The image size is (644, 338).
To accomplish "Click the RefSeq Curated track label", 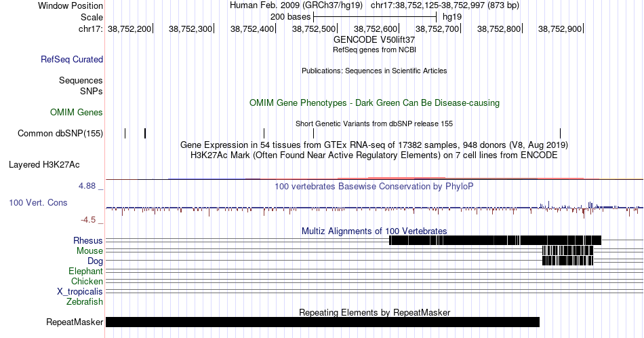I will point(72,59).
